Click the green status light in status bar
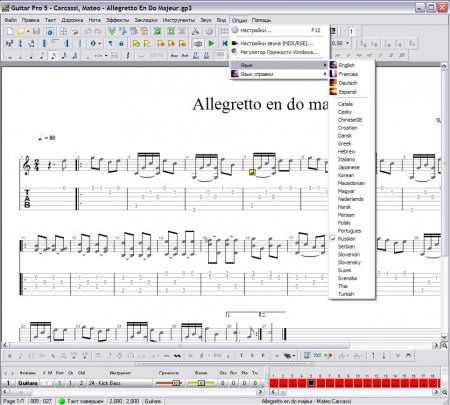 click(62, 401)
